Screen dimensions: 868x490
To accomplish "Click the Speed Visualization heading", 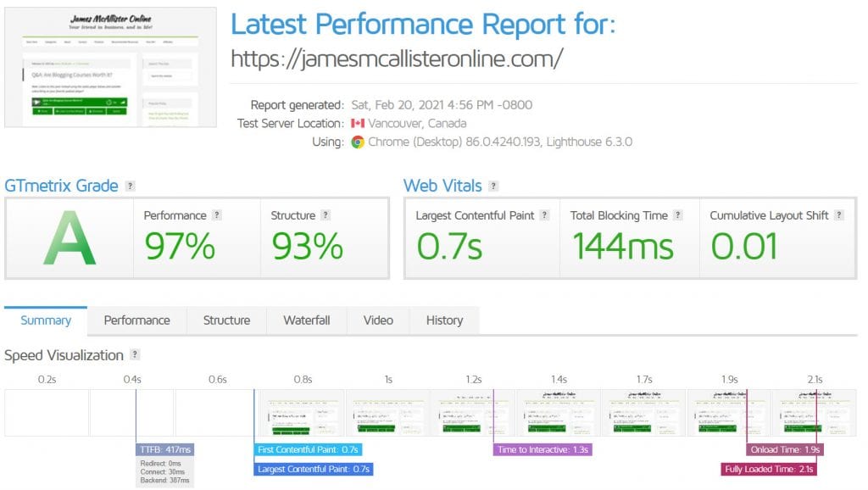I will coord(64,355).
